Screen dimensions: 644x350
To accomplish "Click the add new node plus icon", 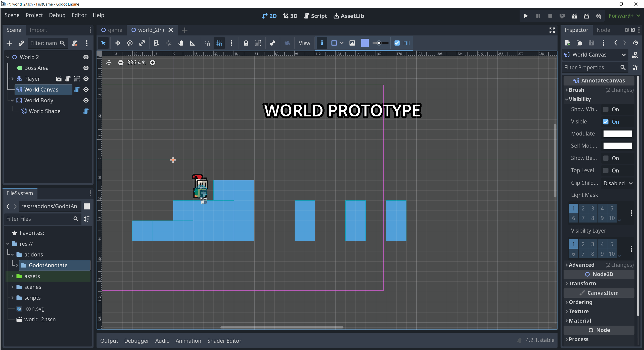I will pyautogui.click(x=9, y=43).
